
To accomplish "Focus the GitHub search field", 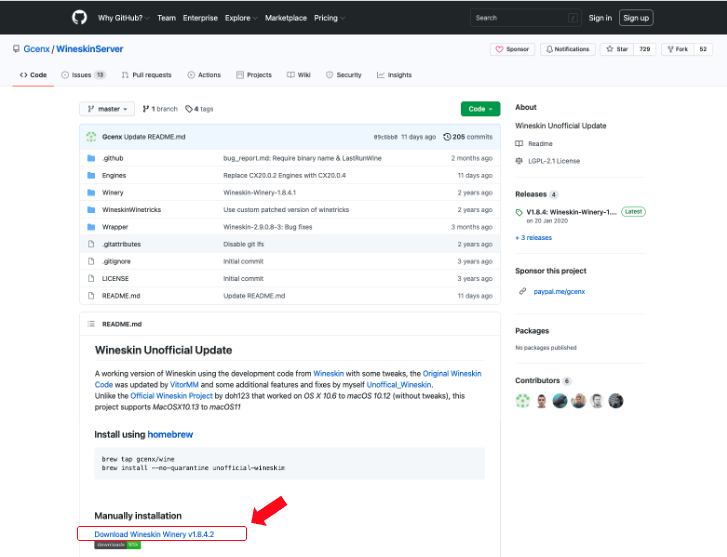I will [526, 18].
